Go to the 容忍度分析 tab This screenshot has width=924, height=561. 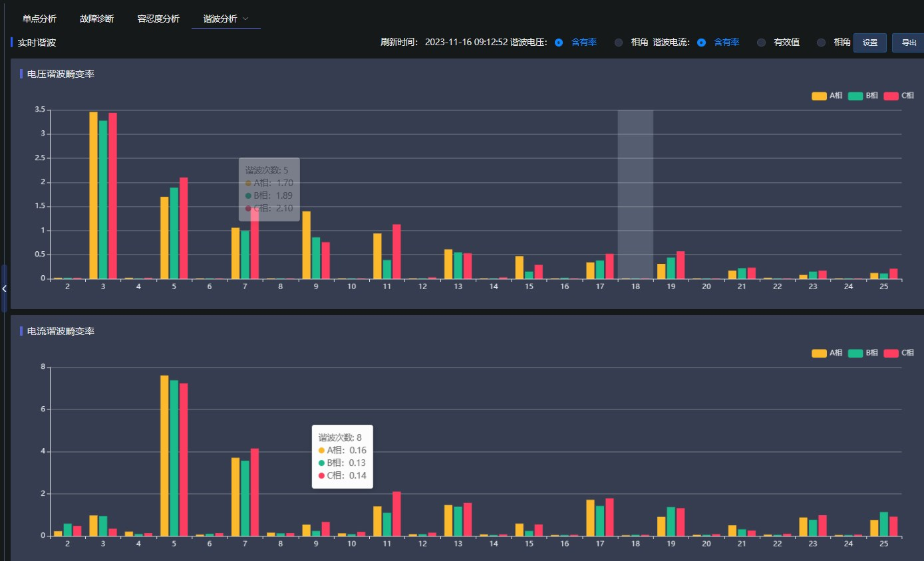(x=158, y=19)
